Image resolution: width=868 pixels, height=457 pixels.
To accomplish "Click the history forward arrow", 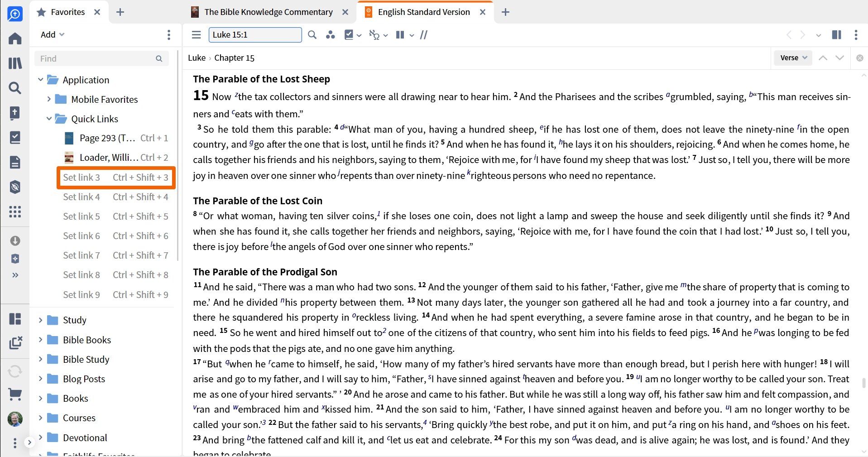I will (x=803, y=35).
